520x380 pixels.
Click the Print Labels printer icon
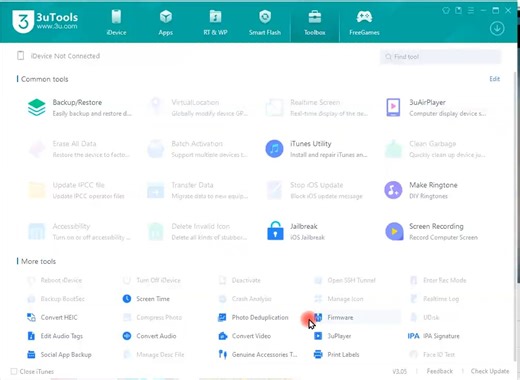318,354
